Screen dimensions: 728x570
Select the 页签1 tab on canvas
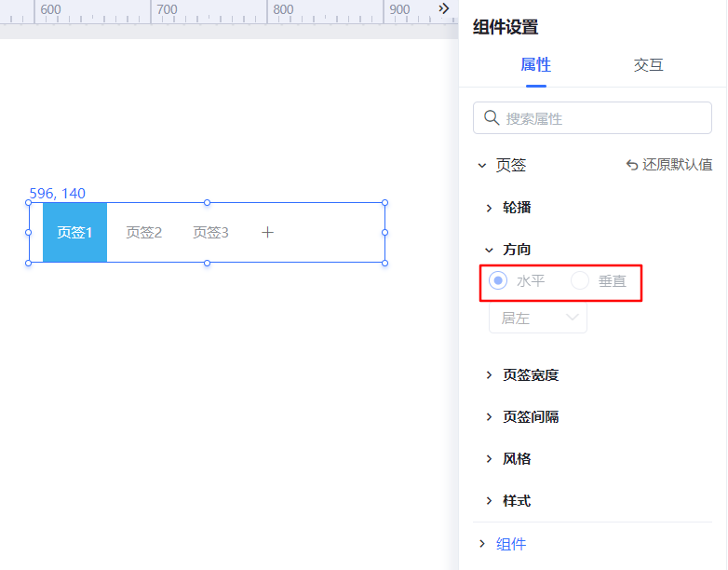click(x=74, y=232)
